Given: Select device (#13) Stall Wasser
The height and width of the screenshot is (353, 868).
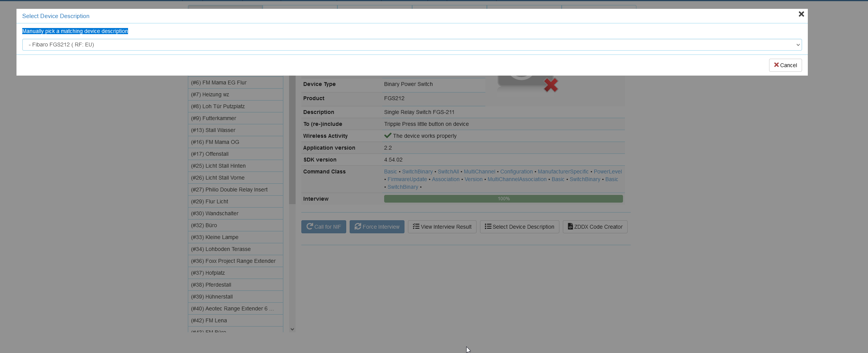Looking at the screenshot, I should click(235, 130).
